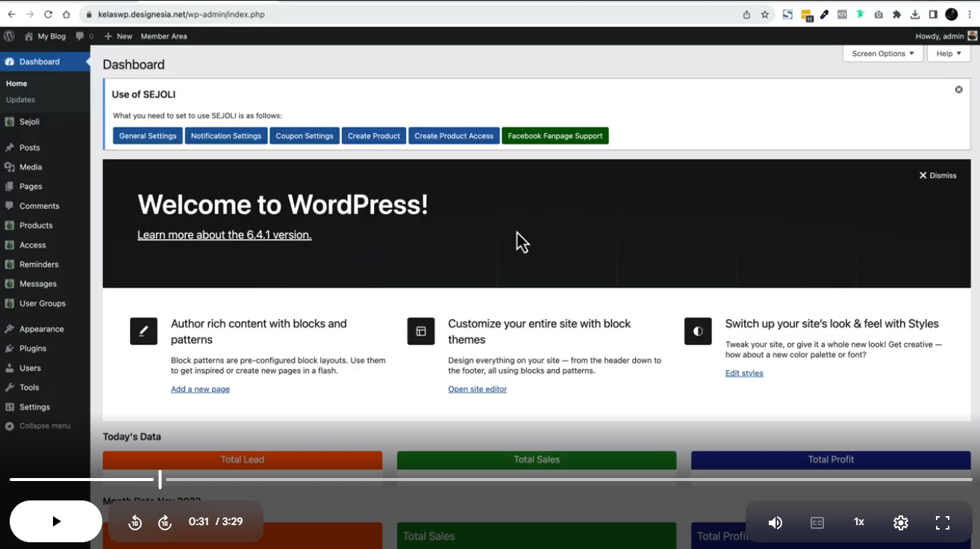Open the Reminders menu
This screenshot has height=549, width=980.
45,264
